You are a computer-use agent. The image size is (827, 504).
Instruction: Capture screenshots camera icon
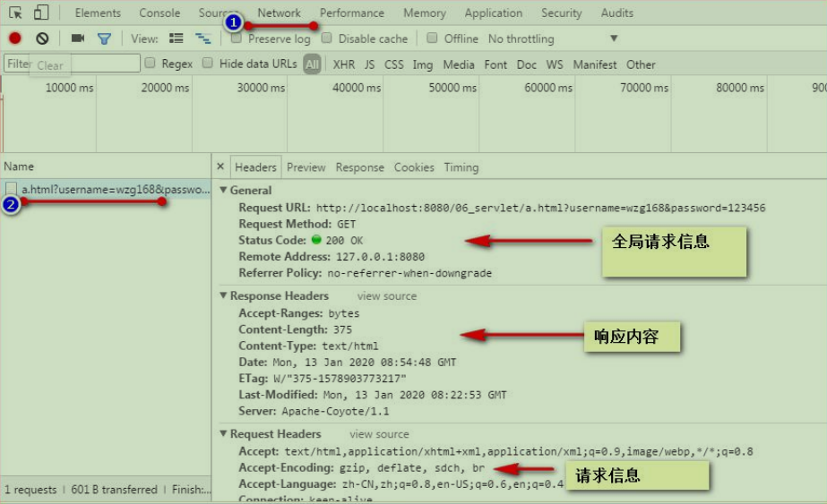coord(78,38)
